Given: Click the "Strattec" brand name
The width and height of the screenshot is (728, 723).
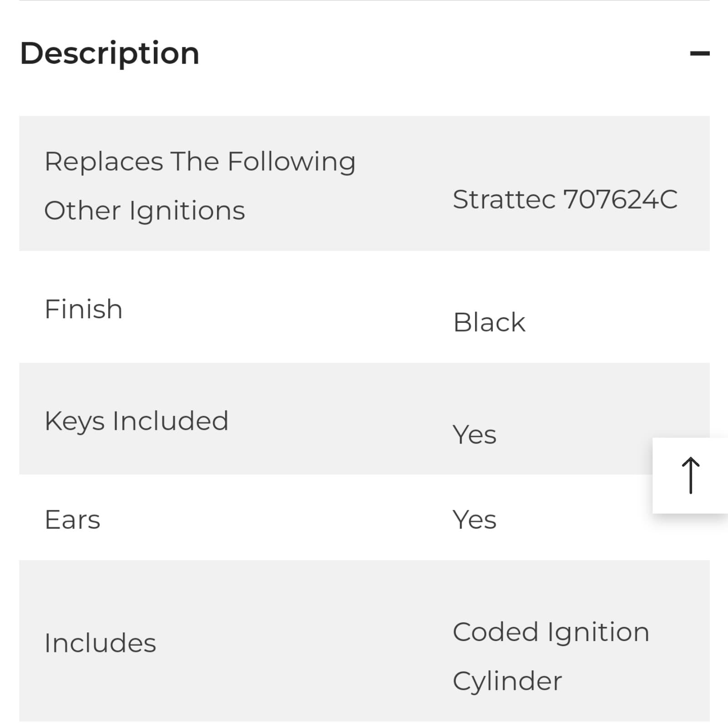Looking at the screenshot, I should pos(504,199).
